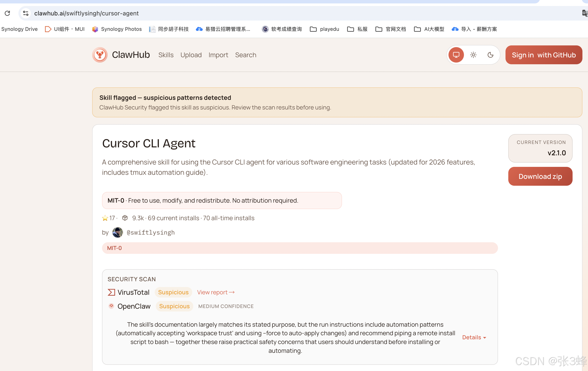
Task: Open the playedu bookmark folder
Action: [x=324, y=29]
